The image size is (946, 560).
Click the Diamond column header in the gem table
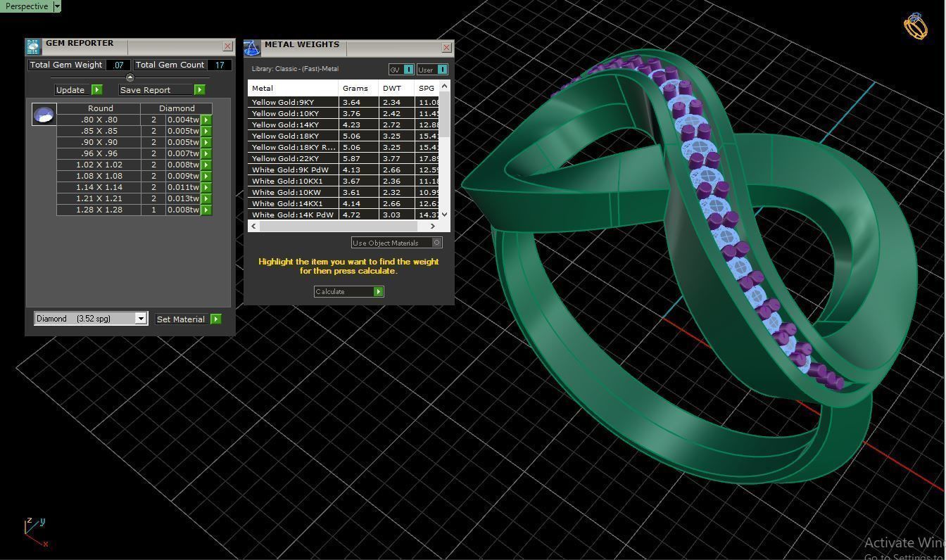click(177, 108)
